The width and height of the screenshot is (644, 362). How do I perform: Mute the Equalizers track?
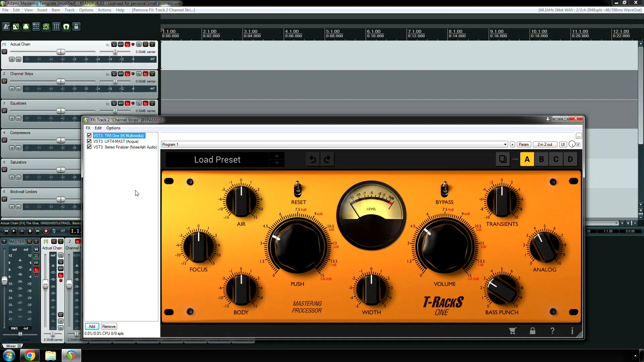[x=146, y=103]
